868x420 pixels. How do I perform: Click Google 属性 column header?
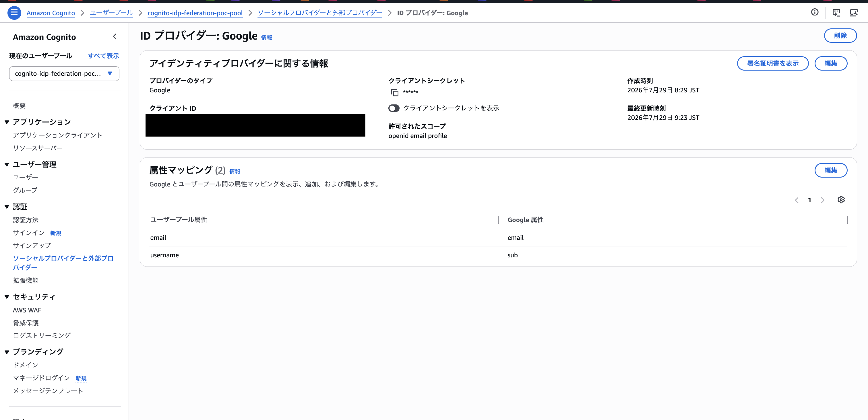525,219
